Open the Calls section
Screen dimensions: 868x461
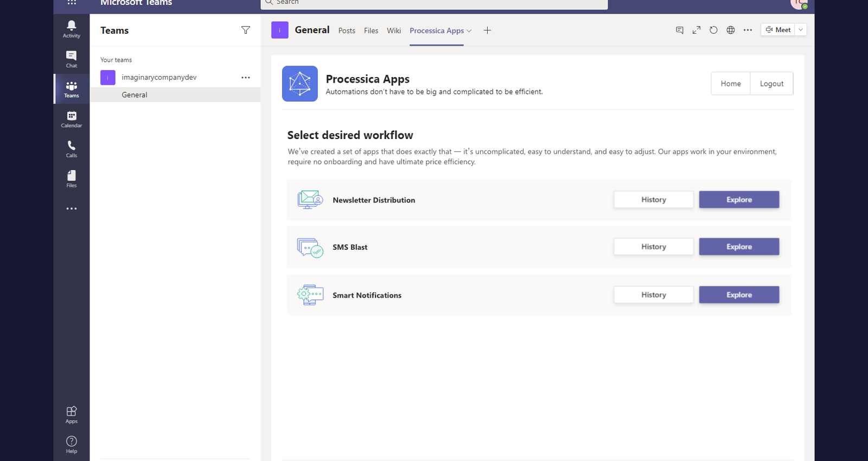pyautogui.click(x=71, y=148)
